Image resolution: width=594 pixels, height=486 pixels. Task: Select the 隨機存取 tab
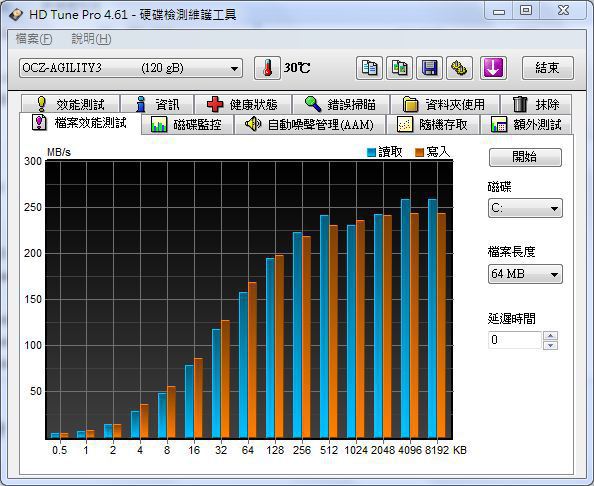click(x=433, y=125)
